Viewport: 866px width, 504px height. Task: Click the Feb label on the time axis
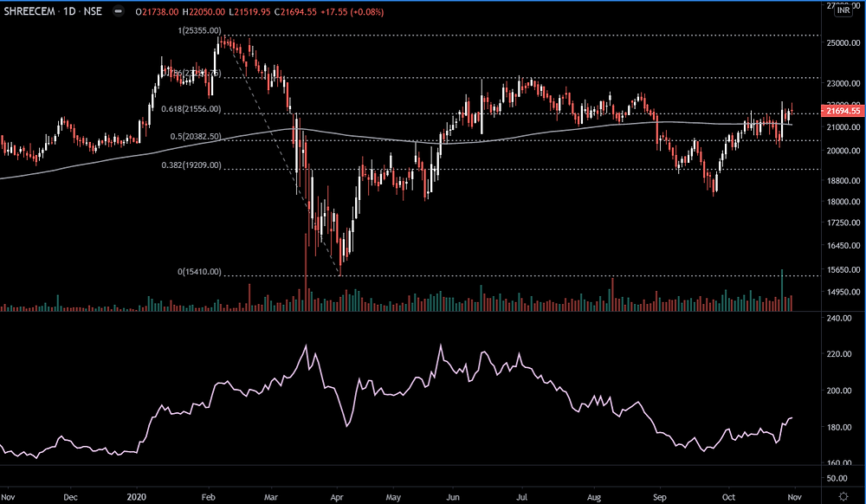[208, 497]
